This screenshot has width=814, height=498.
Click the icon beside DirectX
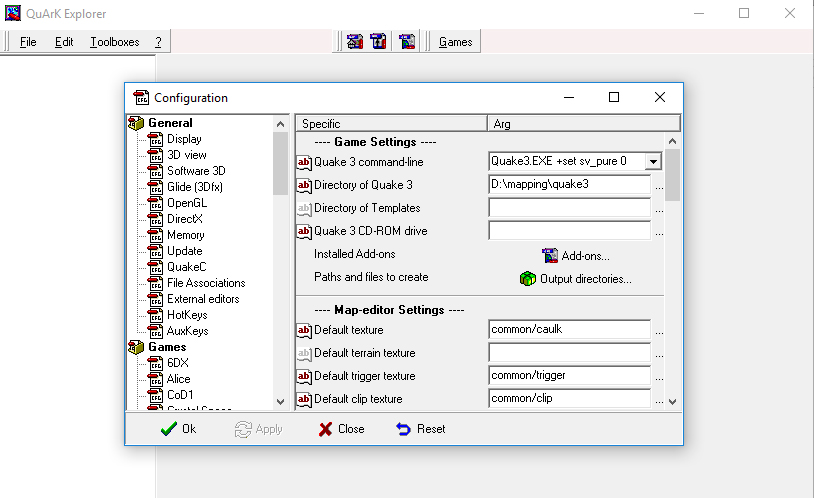[x=155, y=219]
